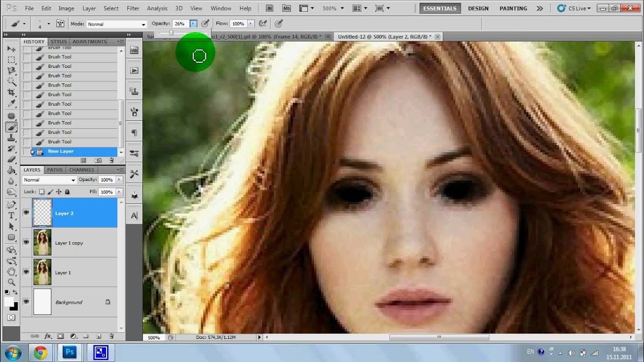
Task: Select the Hand tool
Action: pyautogui.click(x=11, y=272)
